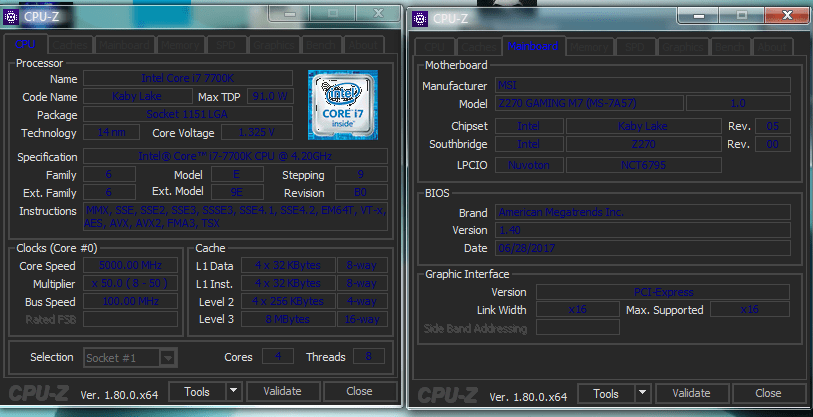Click the Threads count field
The height and width of the screenshot is (417, 813).
point(369,356)
